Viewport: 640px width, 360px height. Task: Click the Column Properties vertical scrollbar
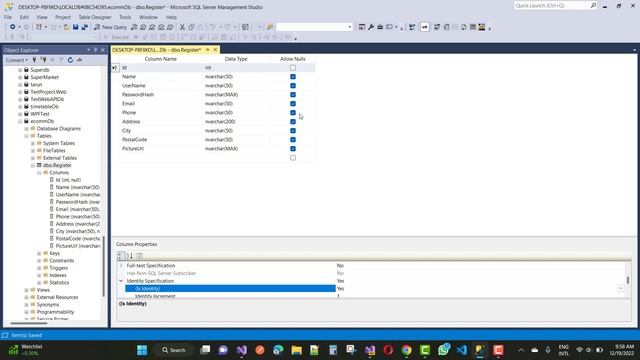pyautogui.click(x=628, y=280)
